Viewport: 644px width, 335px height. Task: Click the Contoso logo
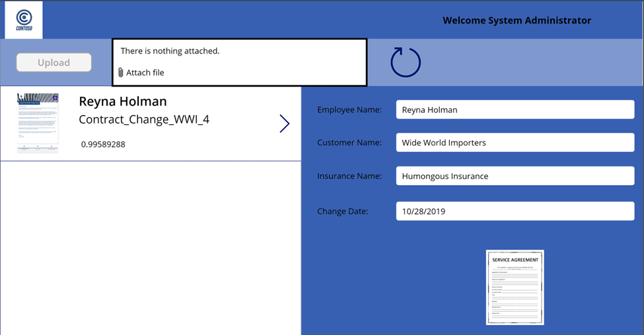(x=24, y=20)
